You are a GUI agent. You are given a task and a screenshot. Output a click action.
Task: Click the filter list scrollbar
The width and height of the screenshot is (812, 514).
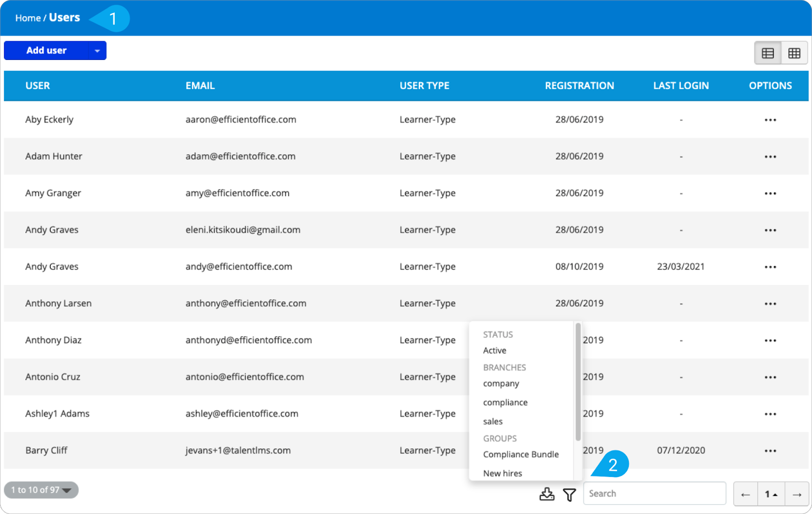click(578, 382)
